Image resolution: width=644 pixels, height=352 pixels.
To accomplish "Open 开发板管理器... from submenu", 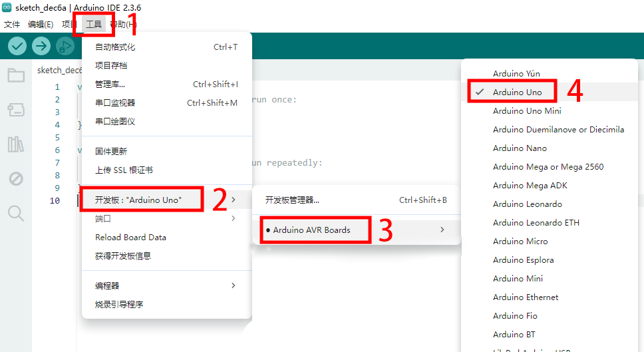I will tap(357, 200).
